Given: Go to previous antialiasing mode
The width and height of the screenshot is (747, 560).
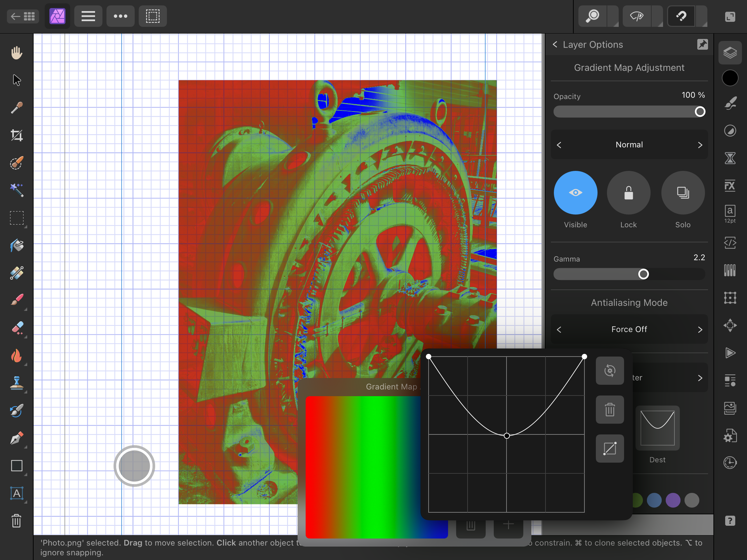Looking at the screenshot, I should [559, 329].
